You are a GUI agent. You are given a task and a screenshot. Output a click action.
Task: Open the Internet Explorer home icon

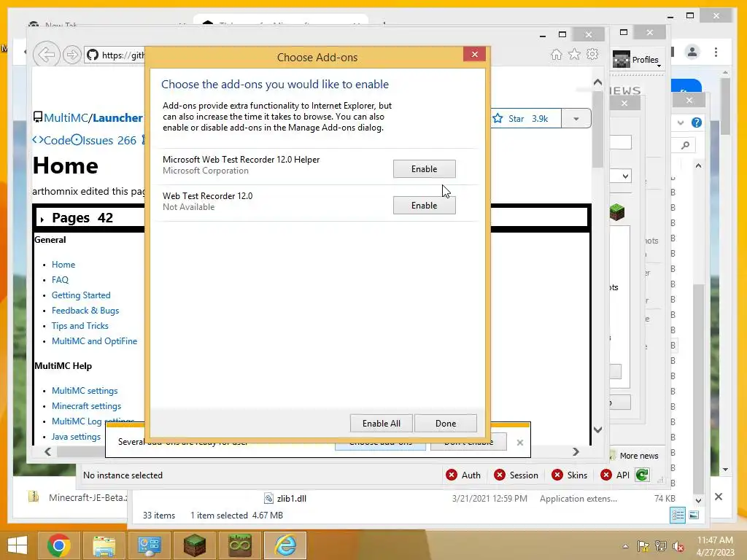pos(557,54)
